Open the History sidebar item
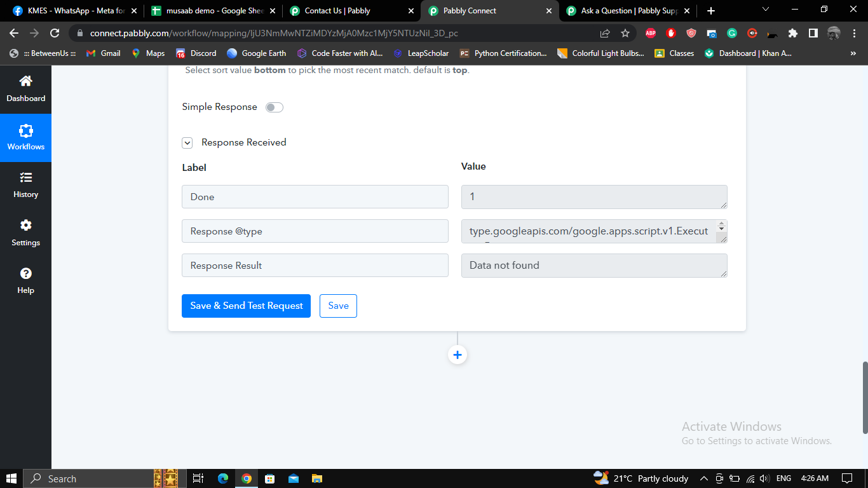Viewport: 868px width, 488px height. coord(25,186)
